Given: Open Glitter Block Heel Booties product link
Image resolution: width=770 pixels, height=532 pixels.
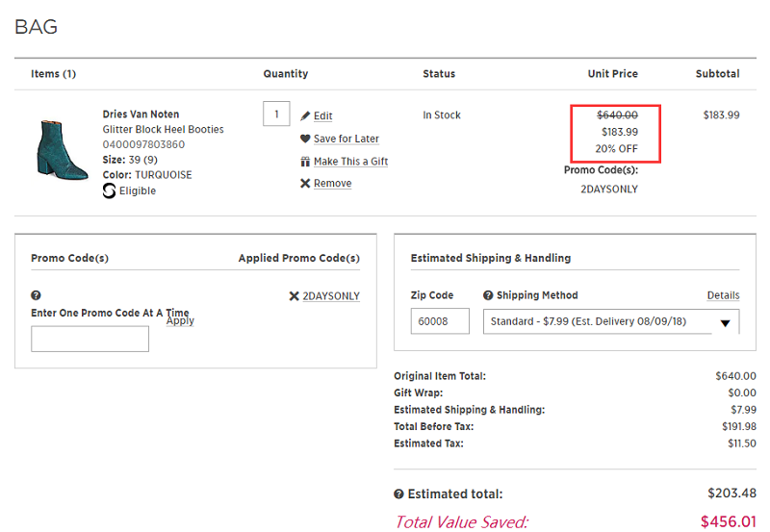Looking at the screenshot, I should [163, 129].
